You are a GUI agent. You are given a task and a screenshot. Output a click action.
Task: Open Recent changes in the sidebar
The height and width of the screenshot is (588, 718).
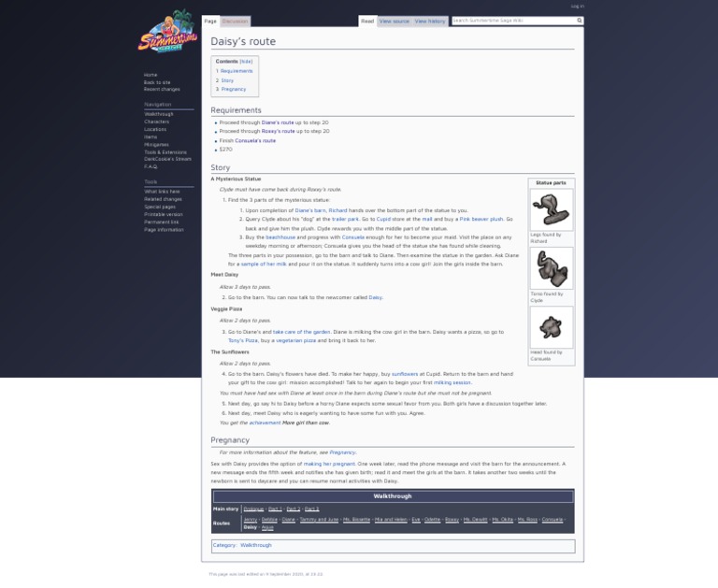tap(162, 90)
